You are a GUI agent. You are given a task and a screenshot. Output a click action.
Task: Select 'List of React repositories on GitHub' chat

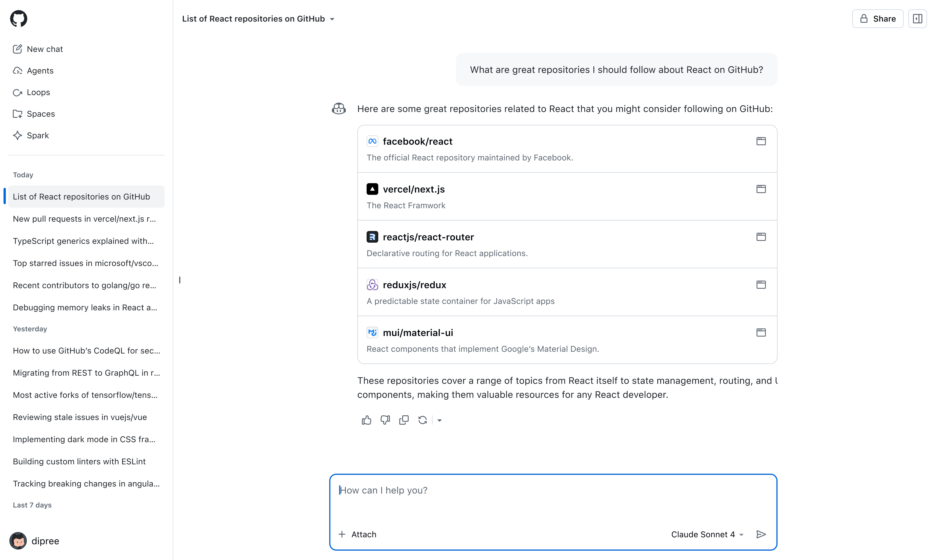[86, 197]
